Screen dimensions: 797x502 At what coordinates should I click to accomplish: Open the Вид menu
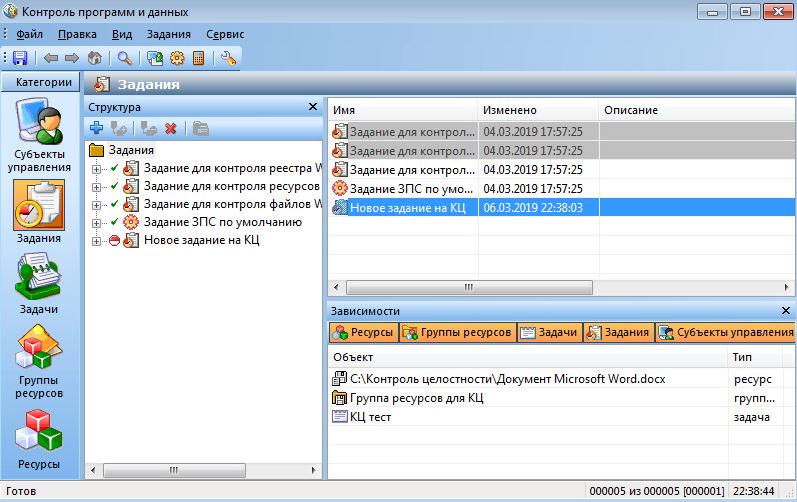point(122,35)
